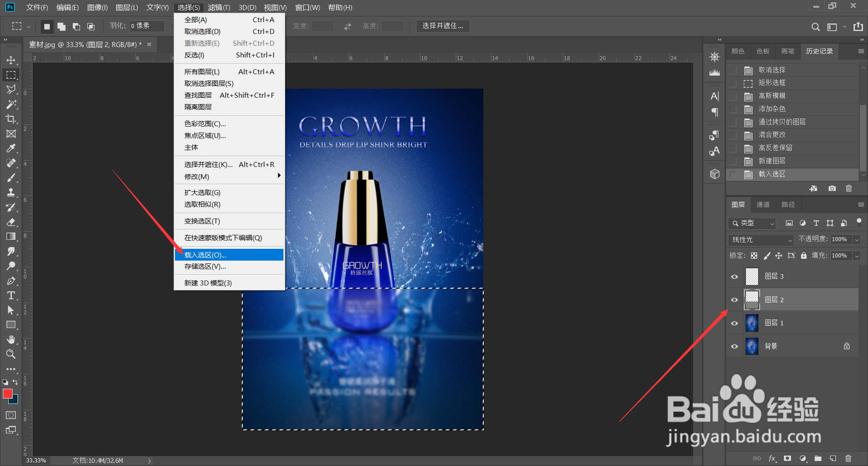Open the layer filter 类型 dropdown
The width and height of the screenshot is (868, 466).
752,223
